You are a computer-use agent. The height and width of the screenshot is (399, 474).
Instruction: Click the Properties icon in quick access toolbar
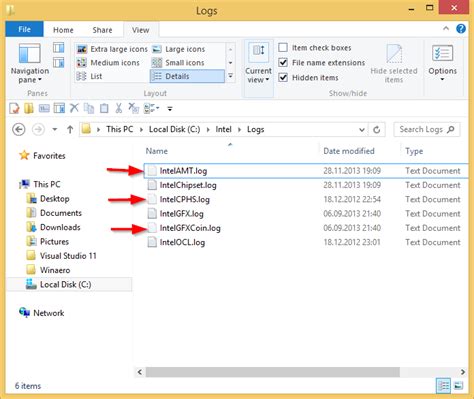14,108
